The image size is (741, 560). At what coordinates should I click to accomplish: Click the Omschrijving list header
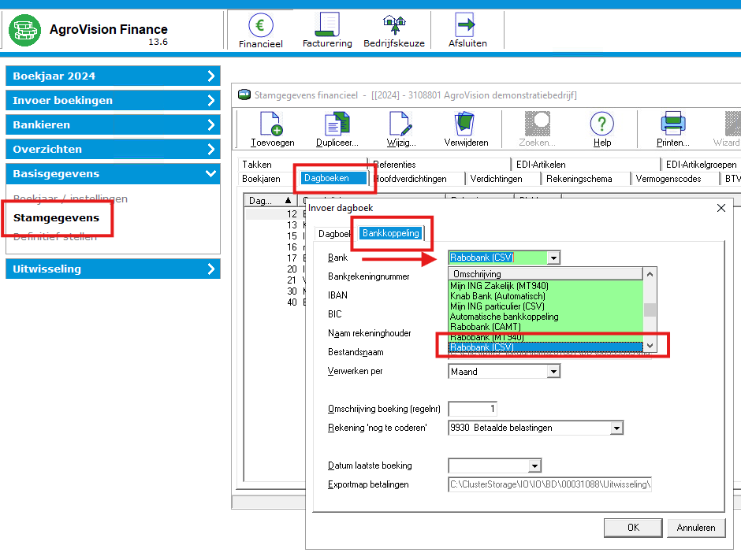click(x=545, y=274)
